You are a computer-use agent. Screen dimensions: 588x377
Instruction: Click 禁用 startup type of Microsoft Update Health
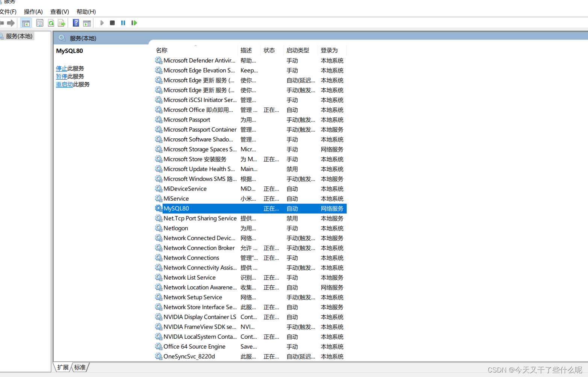(x=292, y=169)
